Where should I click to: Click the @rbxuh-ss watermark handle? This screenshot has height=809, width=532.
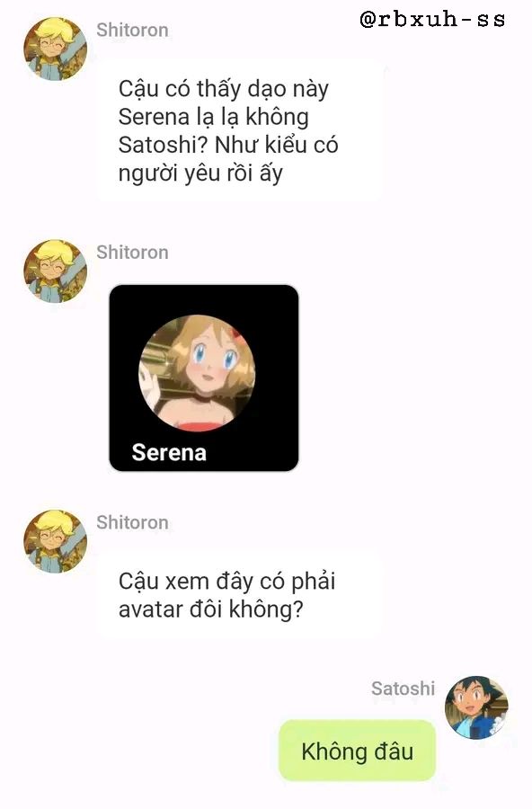[x=432, y=20]
